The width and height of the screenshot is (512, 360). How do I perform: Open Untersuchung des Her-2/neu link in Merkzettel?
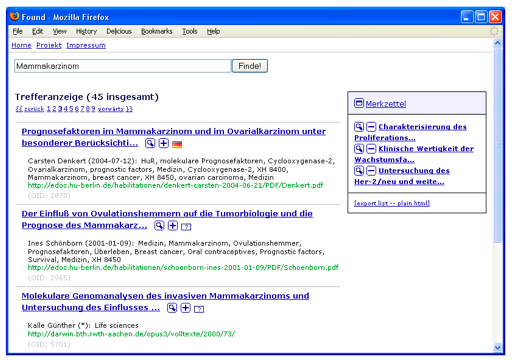click(x=402, y=176)
